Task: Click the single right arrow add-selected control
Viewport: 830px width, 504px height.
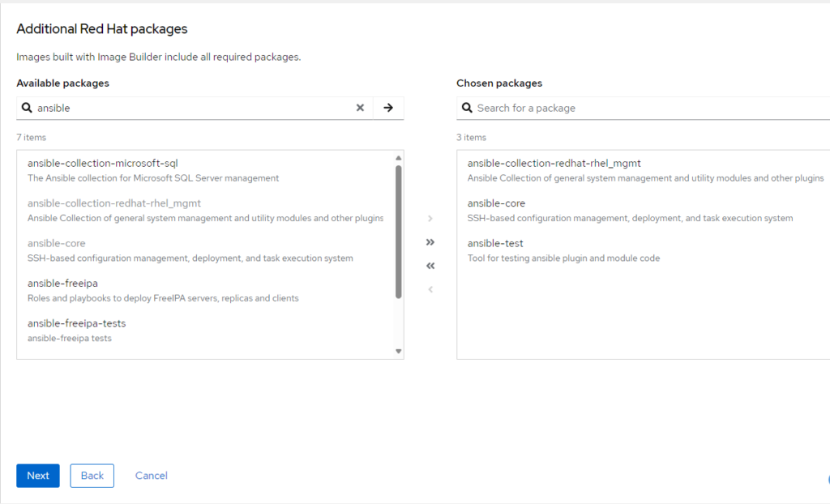Action: [430, 218]
